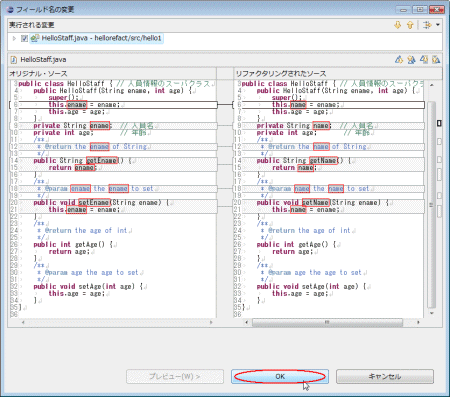
Task: Click 'this.ename = ename;' on original line 6
Action: 84,105
